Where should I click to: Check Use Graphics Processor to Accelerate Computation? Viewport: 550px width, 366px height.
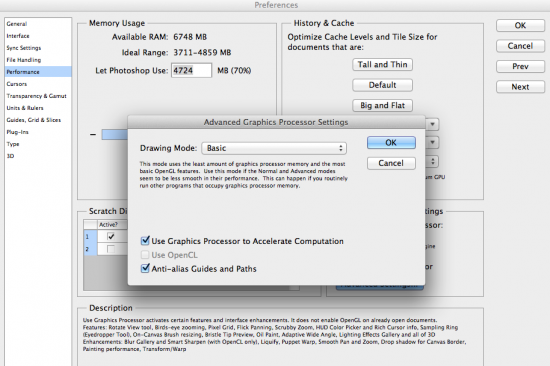tap(145, 241)
